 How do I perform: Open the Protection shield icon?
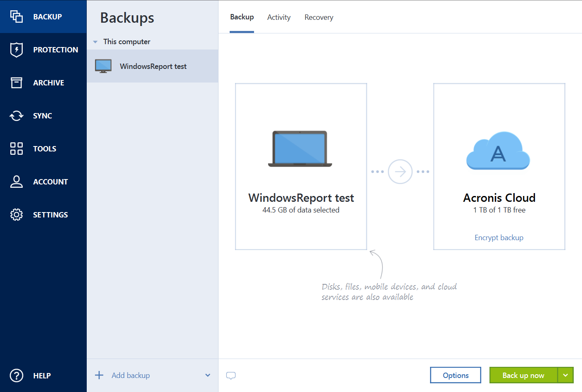(x=17, y=50)
